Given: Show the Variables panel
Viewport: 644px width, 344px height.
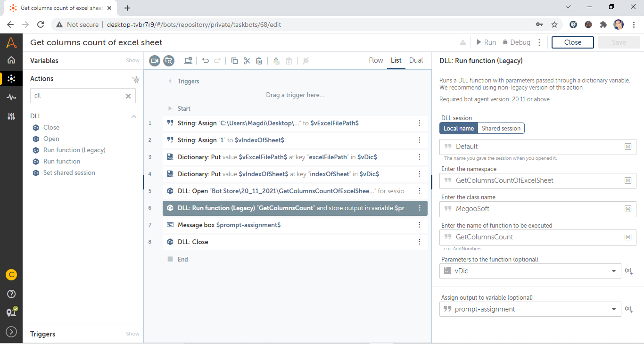Looking at the screenshot, I should 132,60.
